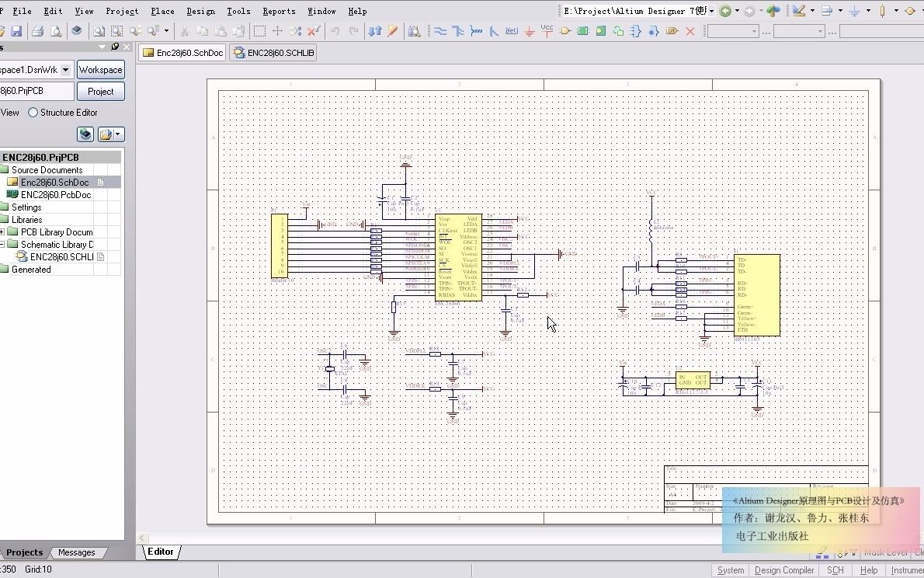The height and width of the screenshot is (578, 924).
Task: Cut the current selection
Action: (x=185, y=30)
